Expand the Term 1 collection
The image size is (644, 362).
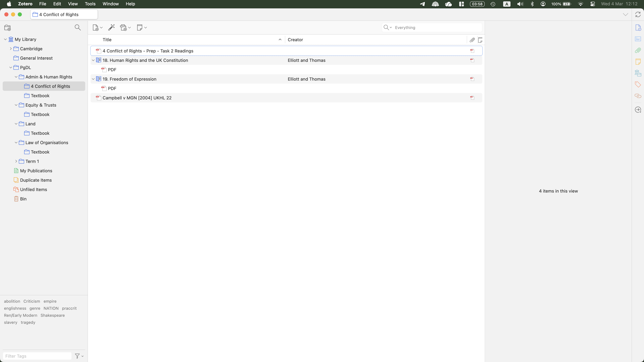coord(16,161)
